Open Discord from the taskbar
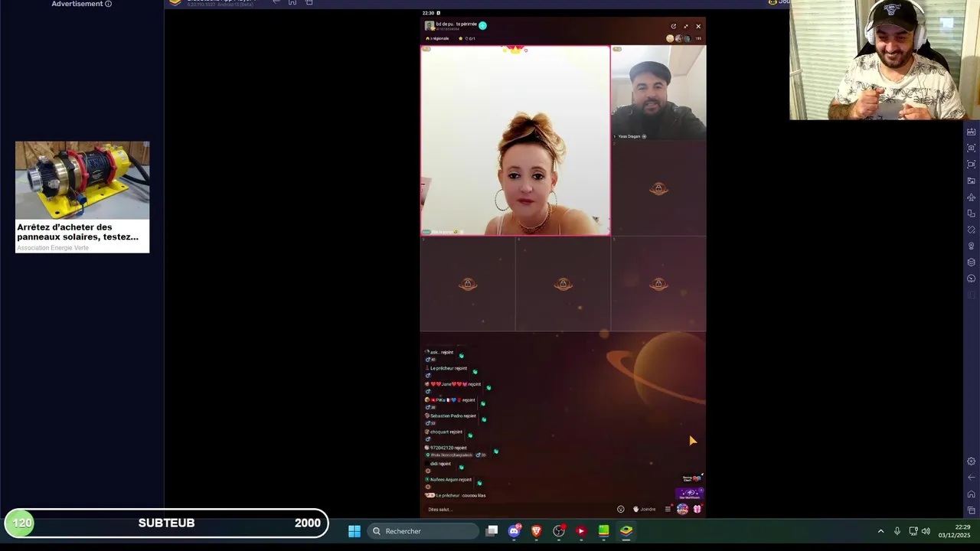 tap(514, 530)
